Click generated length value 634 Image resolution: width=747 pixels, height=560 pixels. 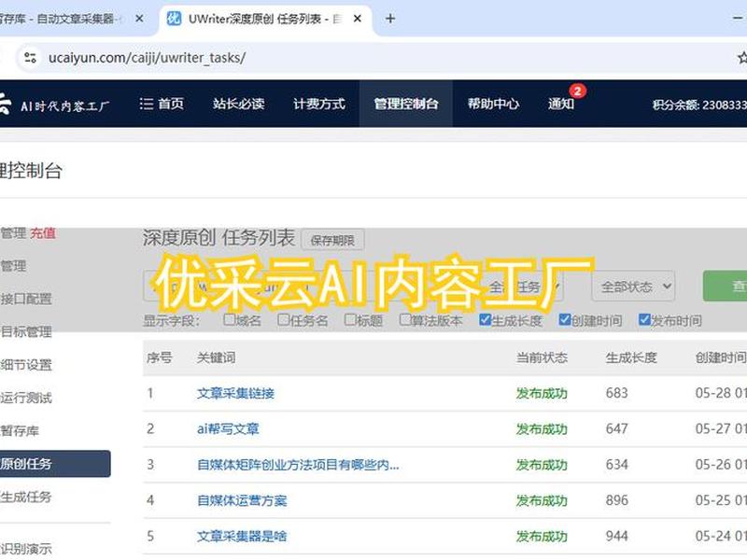(617, 465)
